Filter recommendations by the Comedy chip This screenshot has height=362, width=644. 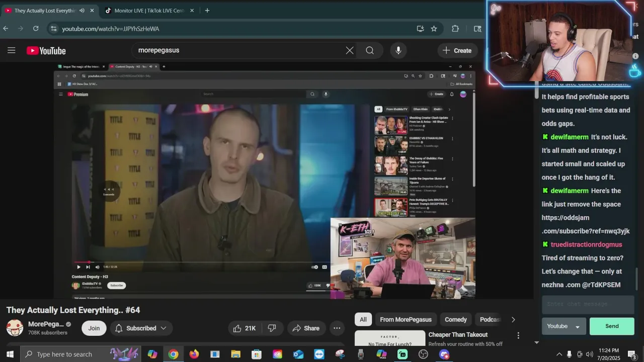coord(456,320)
